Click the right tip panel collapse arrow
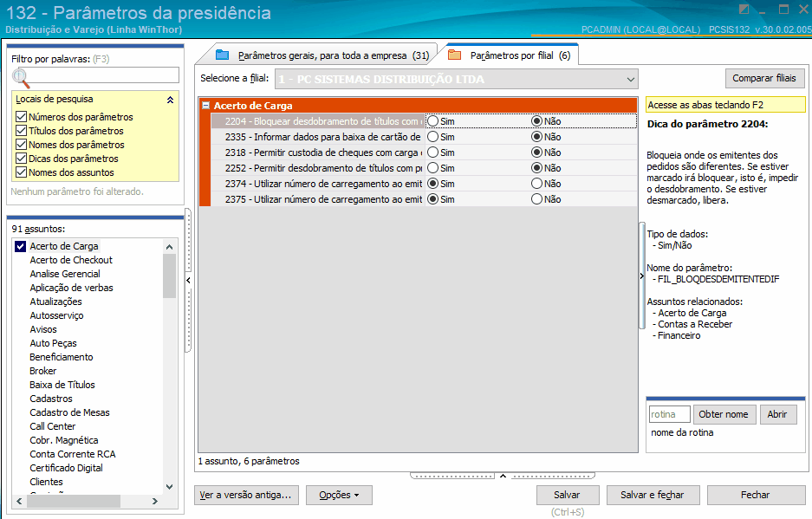The height and width of the screenshot is (519, 812). pyautogui.click(x=641, y=276)
